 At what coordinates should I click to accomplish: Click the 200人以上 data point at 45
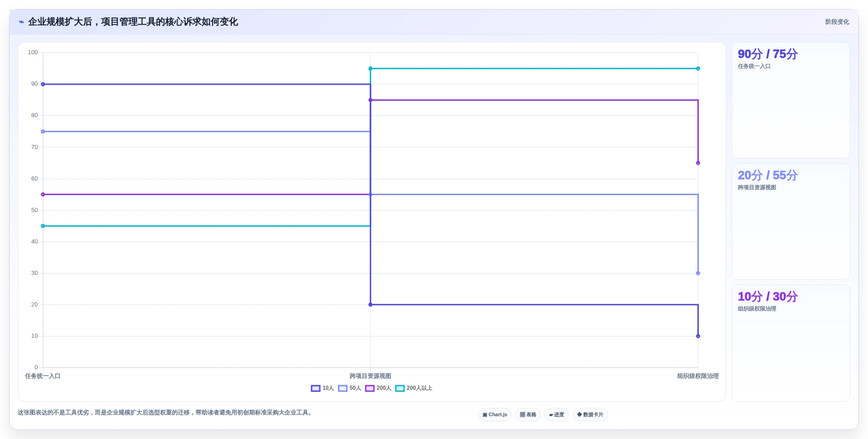pos(43,226)
